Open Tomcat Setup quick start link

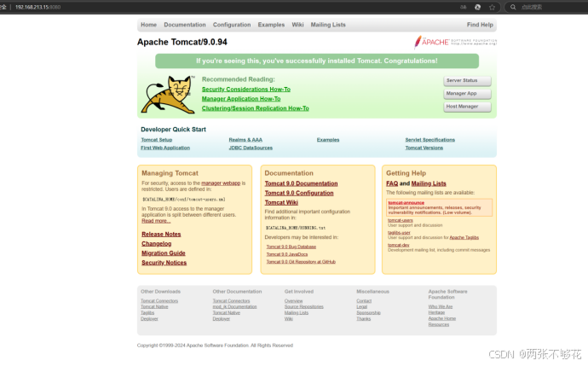pyautogui.click(x=157, y=140)
